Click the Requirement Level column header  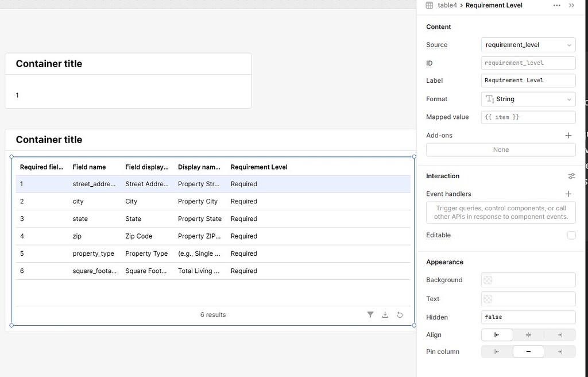click(x=258, y=167)
